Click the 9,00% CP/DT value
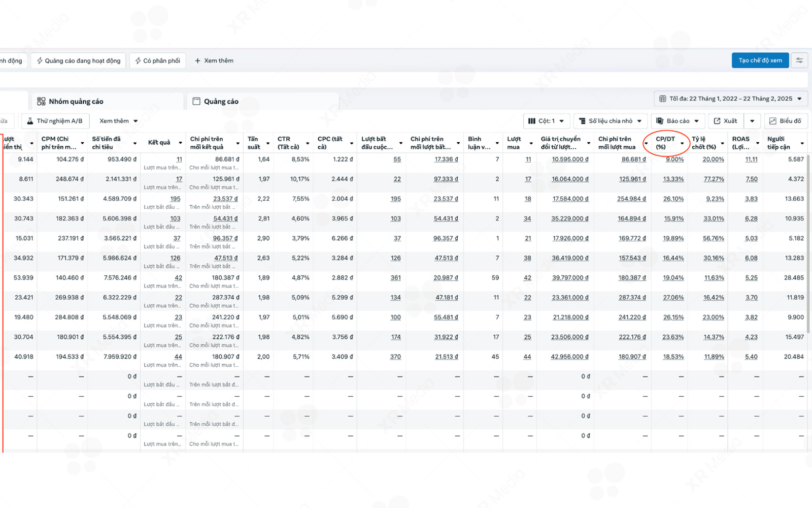 (x=674, y=160)
